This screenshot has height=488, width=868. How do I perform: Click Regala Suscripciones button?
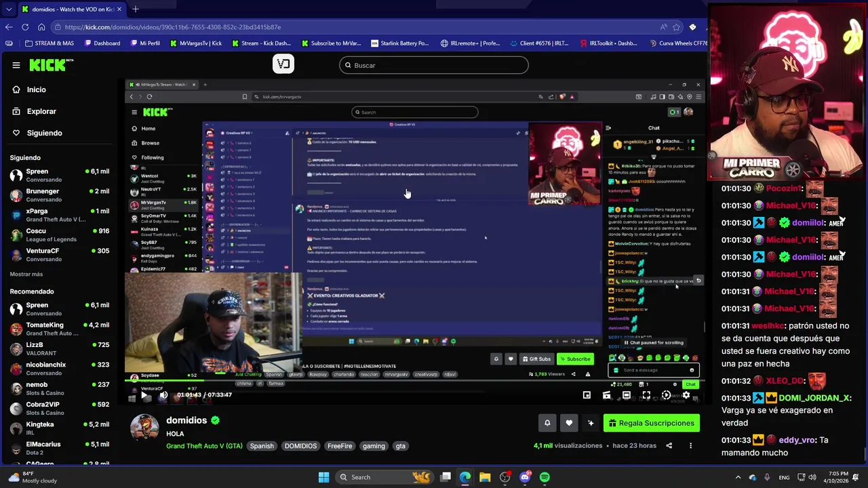coord(652,423)
